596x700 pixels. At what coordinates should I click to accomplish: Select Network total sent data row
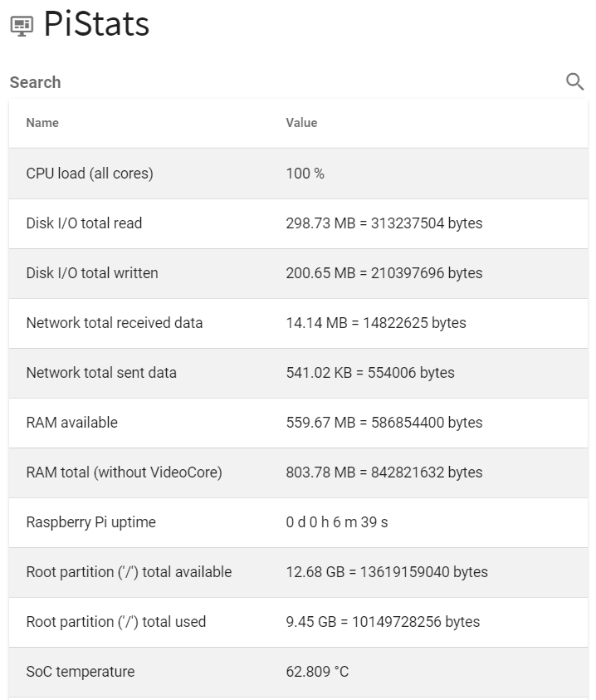click(298, 373)
